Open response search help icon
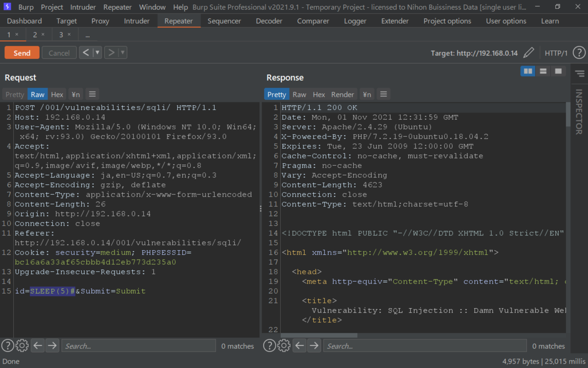The height and width of the screenshot is (368, 588). pos(269,345)
